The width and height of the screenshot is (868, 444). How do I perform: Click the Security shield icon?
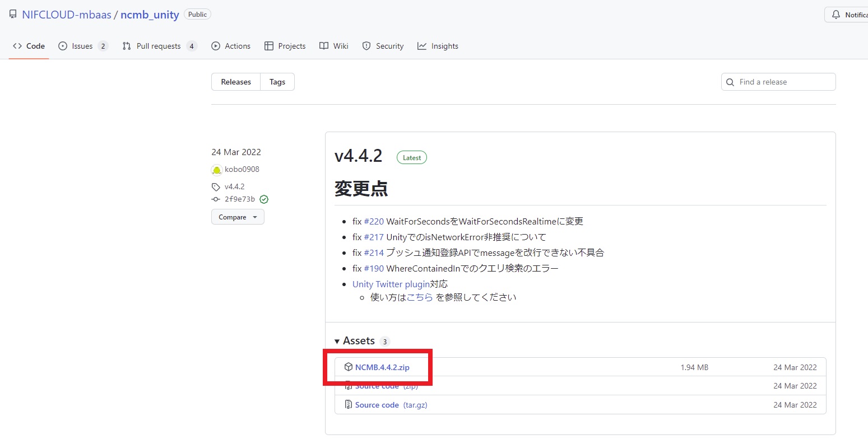[367, 46]
